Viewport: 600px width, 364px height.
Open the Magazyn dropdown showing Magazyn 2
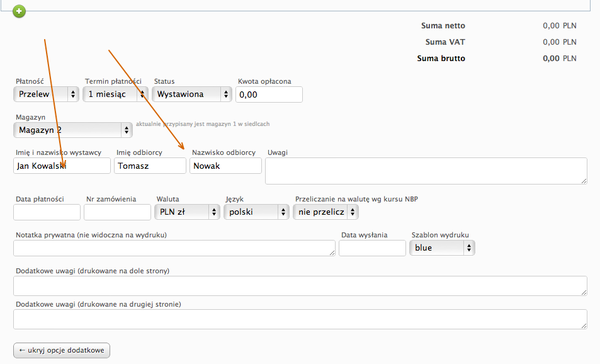point(73,130)
